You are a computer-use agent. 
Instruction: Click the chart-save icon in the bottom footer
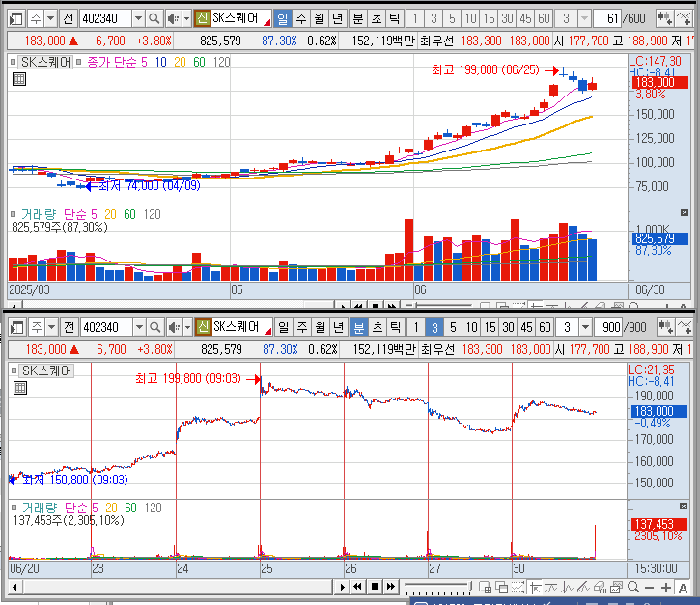617,588
